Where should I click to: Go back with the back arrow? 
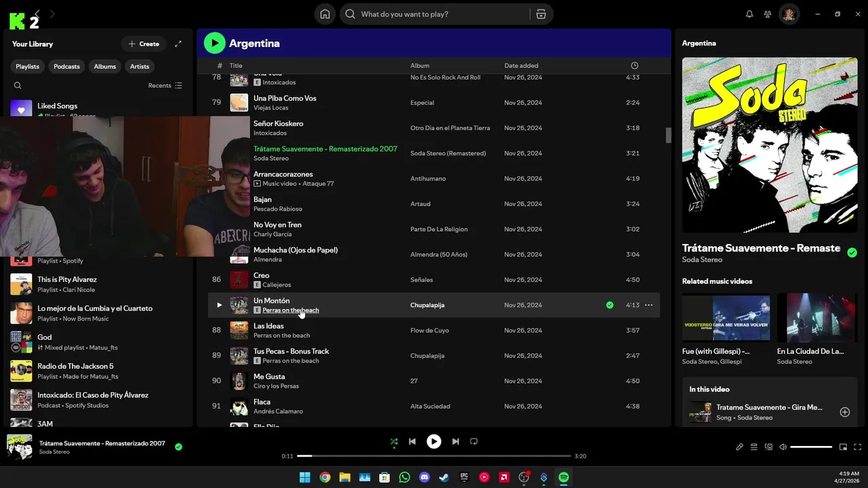(37, 14)
